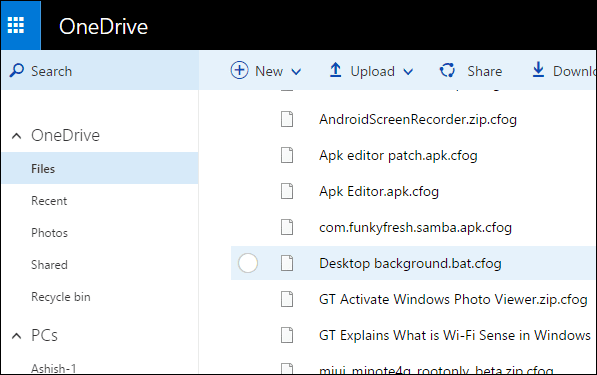Open GT Activate Windows Photo Viewer.zip.cfog
The width and height of the screenshot is (597, 375).
click(453, 299)
